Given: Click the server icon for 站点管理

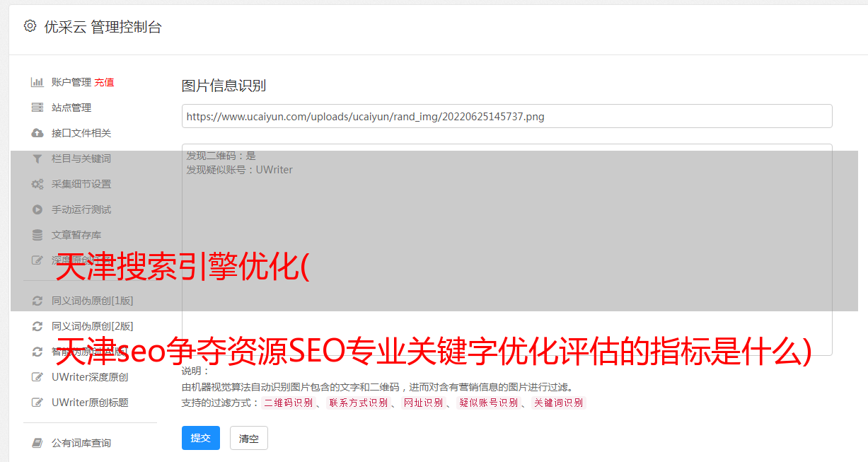Looking at the screenshot, I should [x=37, y=108].
